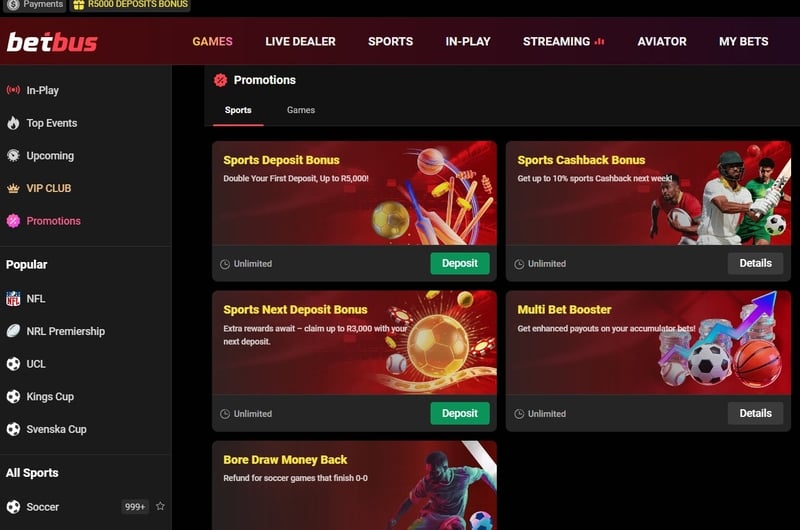The width and height of the screenshot is (800, 530).
Task: Click the All Sports section heading
Action: [32, 473]
